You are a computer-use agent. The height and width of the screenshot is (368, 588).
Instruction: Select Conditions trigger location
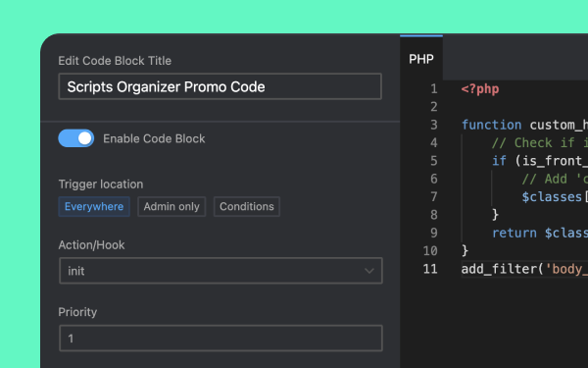pyautogui.click(x=247, y=206)
